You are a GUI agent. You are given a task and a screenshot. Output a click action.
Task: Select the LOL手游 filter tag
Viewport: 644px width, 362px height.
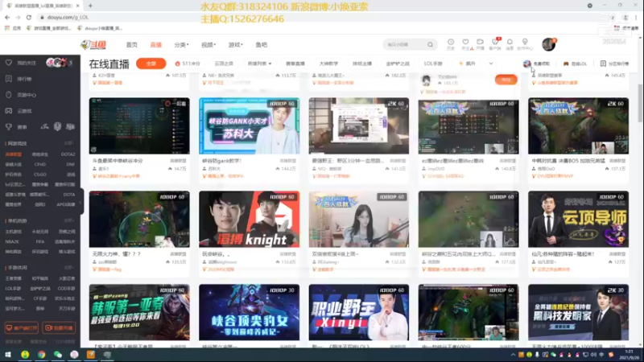click(x=433, y=64)
